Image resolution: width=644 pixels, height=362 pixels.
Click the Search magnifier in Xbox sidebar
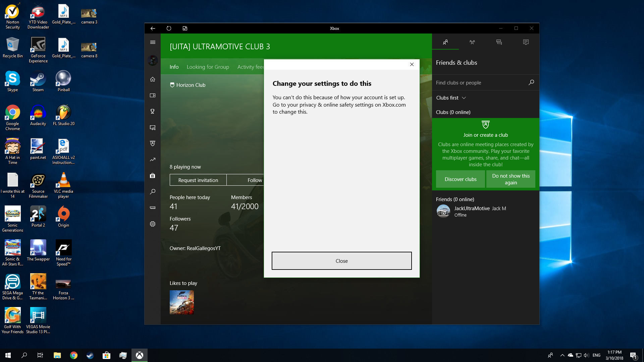pos(153,192)
